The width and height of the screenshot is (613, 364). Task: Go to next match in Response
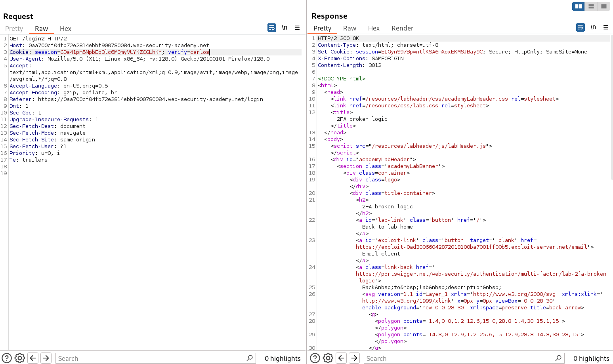(354, 358)
